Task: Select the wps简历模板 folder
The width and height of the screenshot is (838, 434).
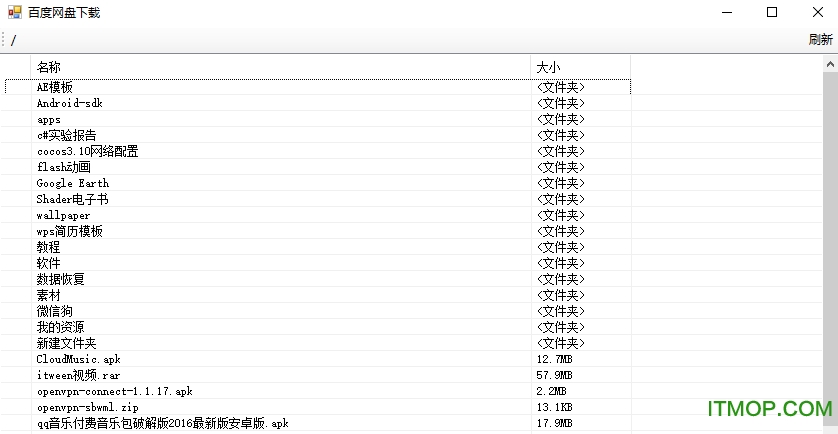Action: [69, 231]
